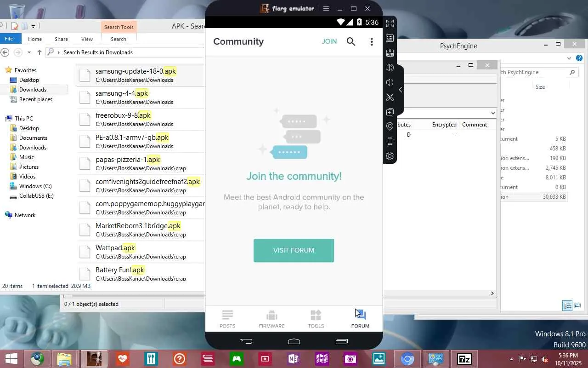Click the up arrow in the APK search window
The width and height of the screenshot is (588, 368).
pos(40,52)
